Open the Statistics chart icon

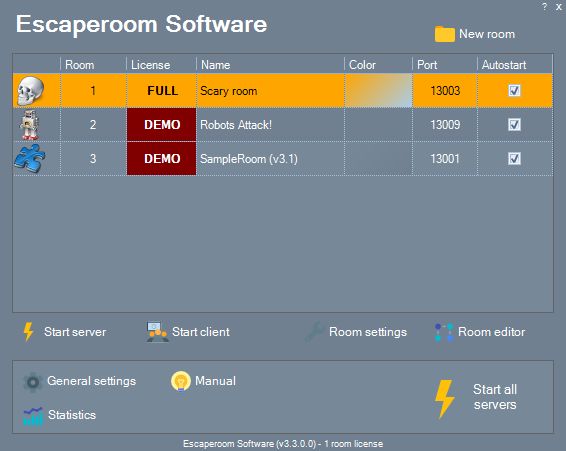point(33,416)
